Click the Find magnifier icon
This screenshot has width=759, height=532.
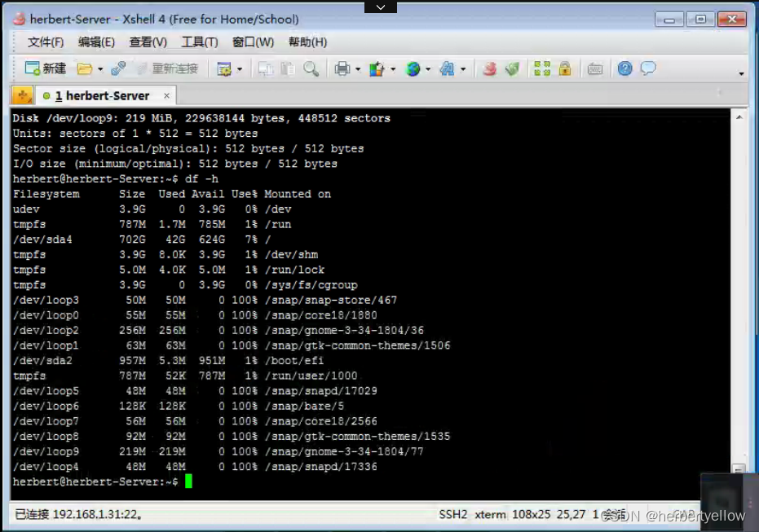(311, 68)
